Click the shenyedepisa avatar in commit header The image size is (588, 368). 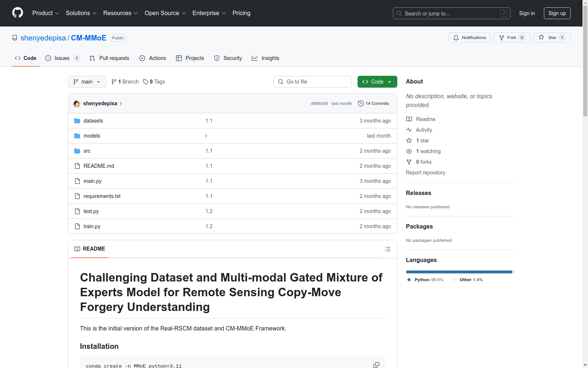tap(77, 103)
